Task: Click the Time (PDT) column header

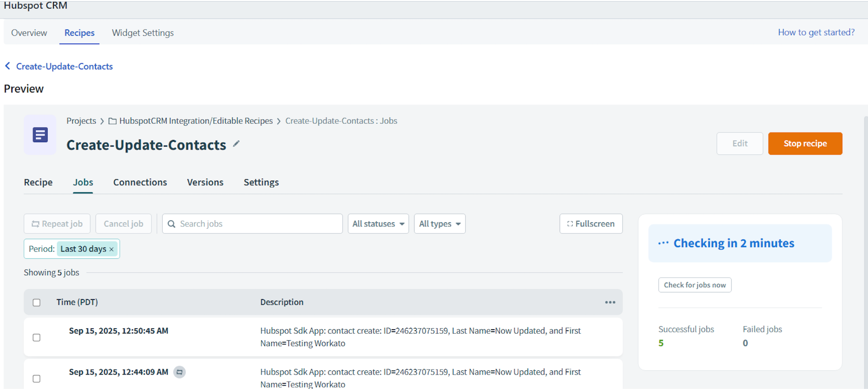Action: [77, 302]
